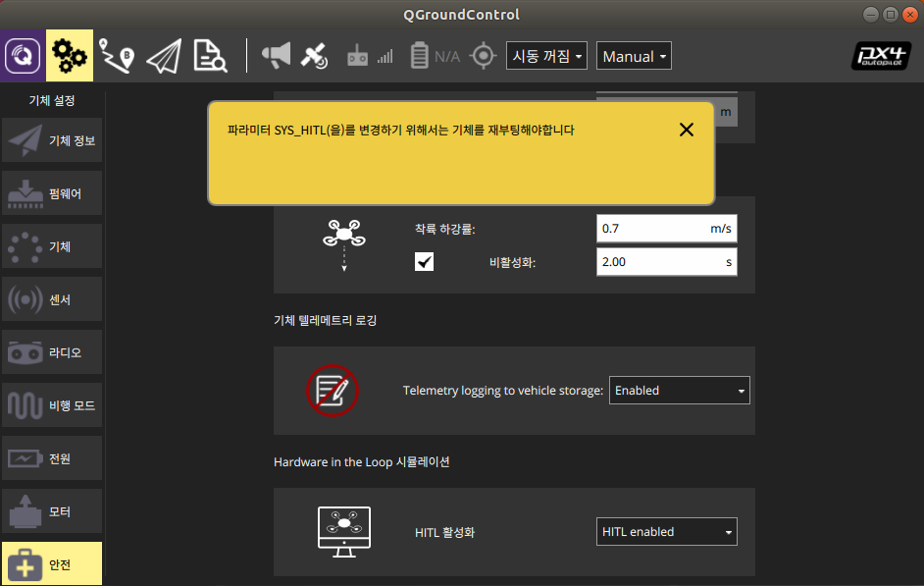Image resolution: width=924 pixels, height=586 pixels.
Task: Open the 기체 정보 summary page
Action: click(52, 140)
